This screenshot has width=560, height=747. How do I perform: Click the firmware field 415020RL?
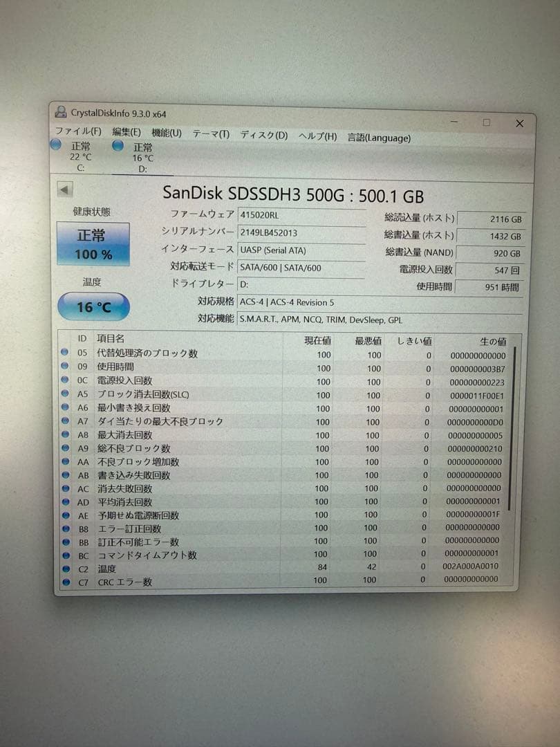[x=301, y=215]
